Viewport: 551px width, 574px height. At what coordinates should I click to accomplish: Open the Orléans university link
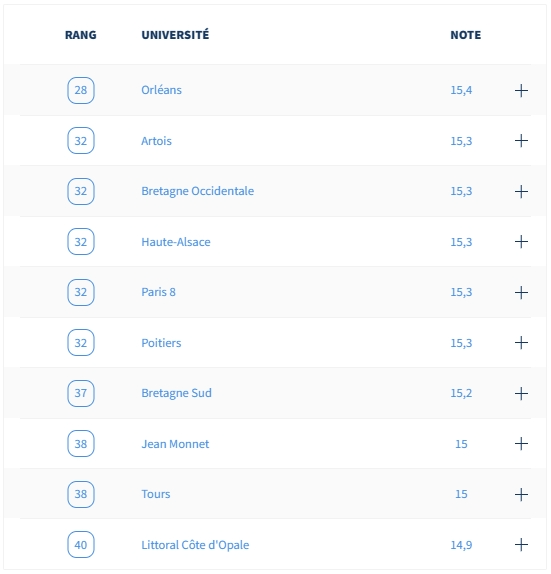point(161,90)
